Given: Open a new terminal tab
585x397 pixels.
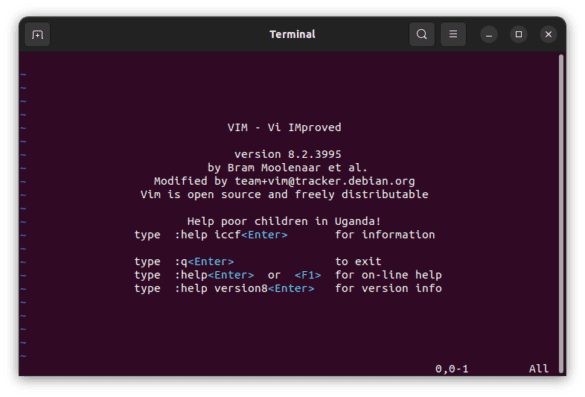Looking at the screenshot, I should [37, 34].
